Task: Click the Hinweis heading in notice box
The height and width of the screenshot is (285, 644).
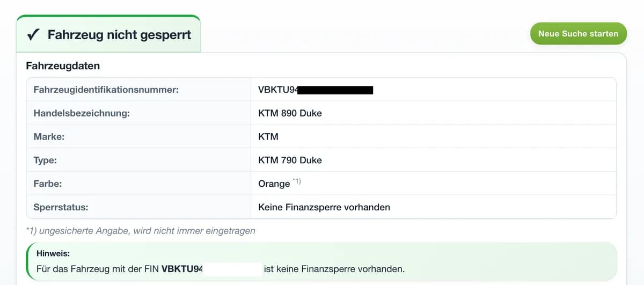Action: [53, 253]
